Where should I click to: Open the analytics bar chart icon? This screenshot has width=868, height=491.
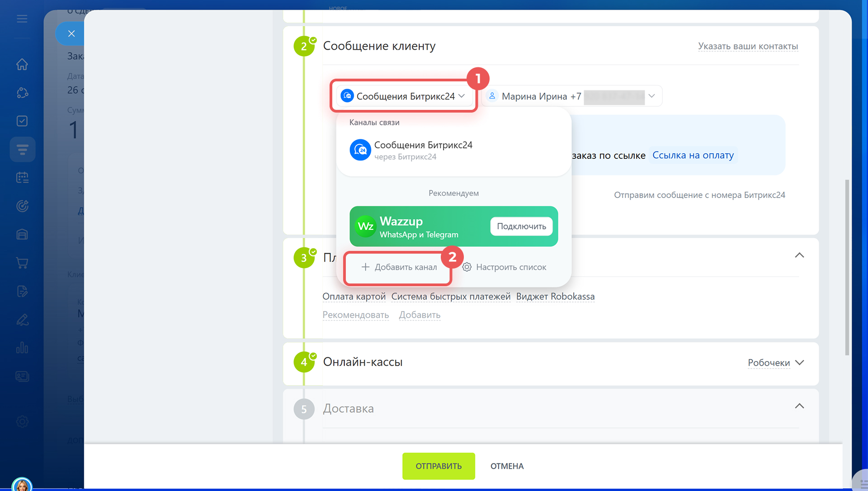click(22, 348)
